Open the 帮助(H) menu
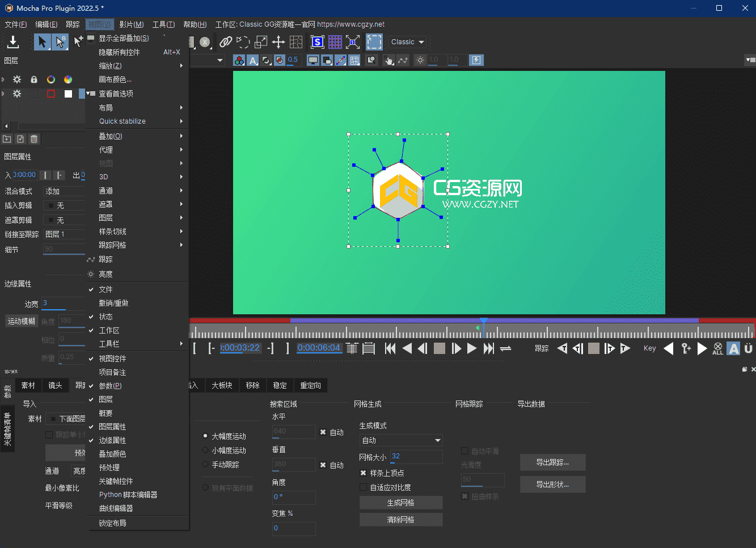The height and width of the screenshot is (548, 756). click(x=195, y=24)
